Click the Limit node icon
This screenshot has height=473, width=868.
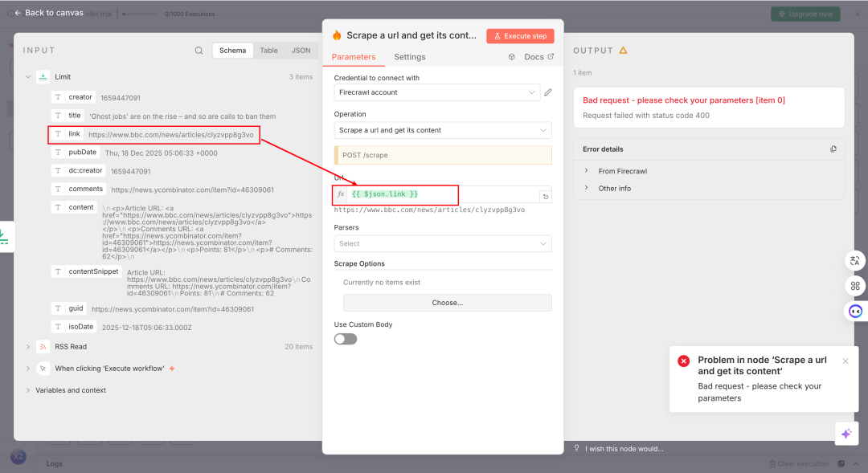point(43,77)
